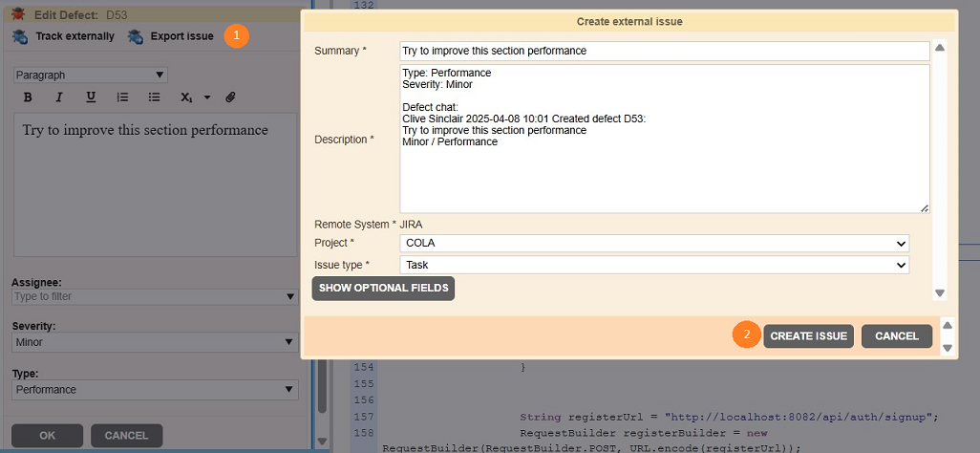Click the Bold formatting icon
980x453 pixels.
(x=28, y=97)
